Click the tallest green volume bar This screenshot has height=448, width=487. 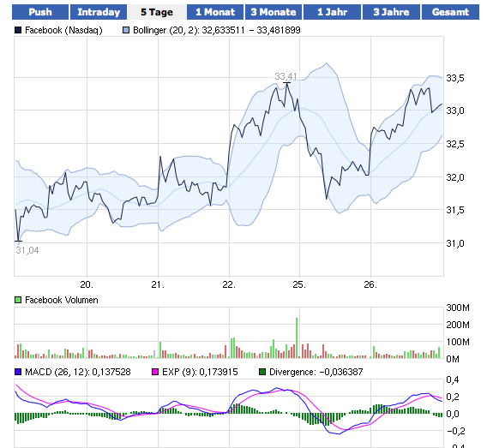coord(297,337)
